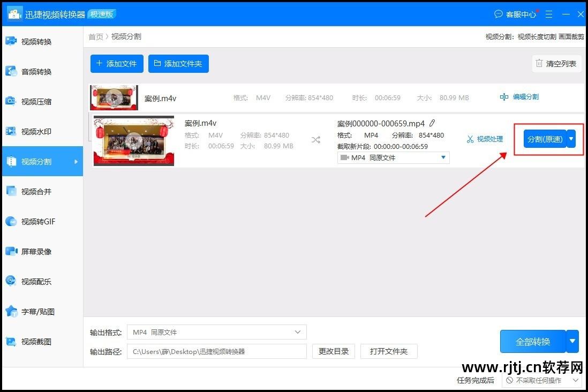The height and width of the screenshot is (392, 588).
Task: Click 打开文件夹 button
Action: click(388, 351)
